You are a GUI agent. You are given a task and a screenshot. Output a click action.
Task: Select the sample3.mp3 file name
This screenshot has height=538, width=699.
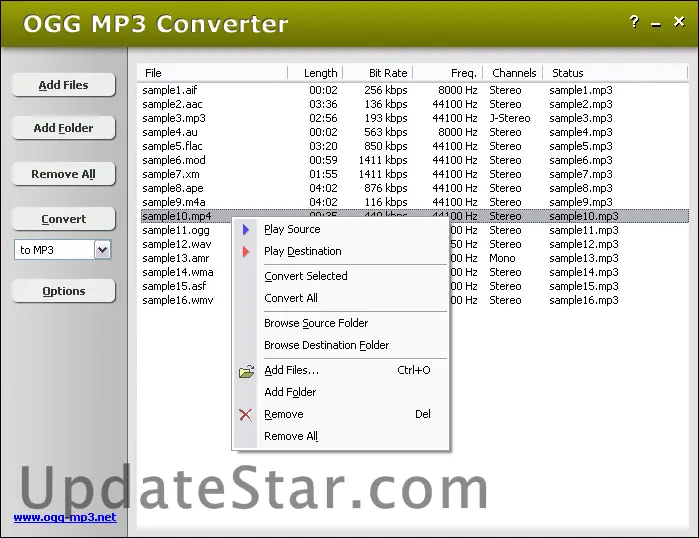tap(174, 118)
